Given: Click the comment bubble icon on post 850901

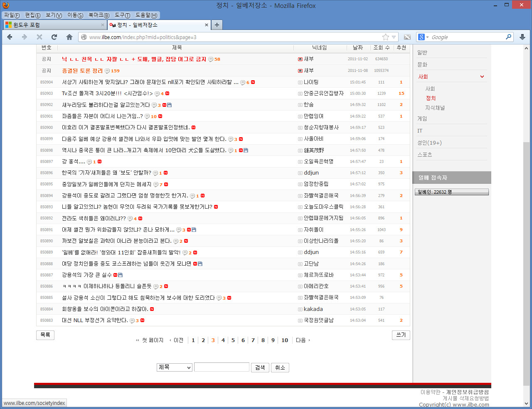Looking at the screenshot, I should point(147,116).
